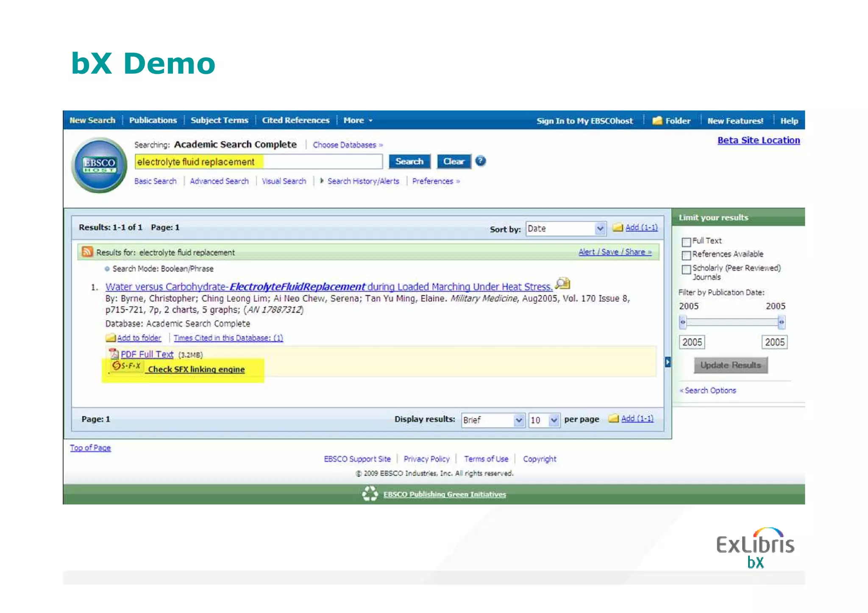
Task: Open the Sort by Date dropdown
Action: click(566, 229)
